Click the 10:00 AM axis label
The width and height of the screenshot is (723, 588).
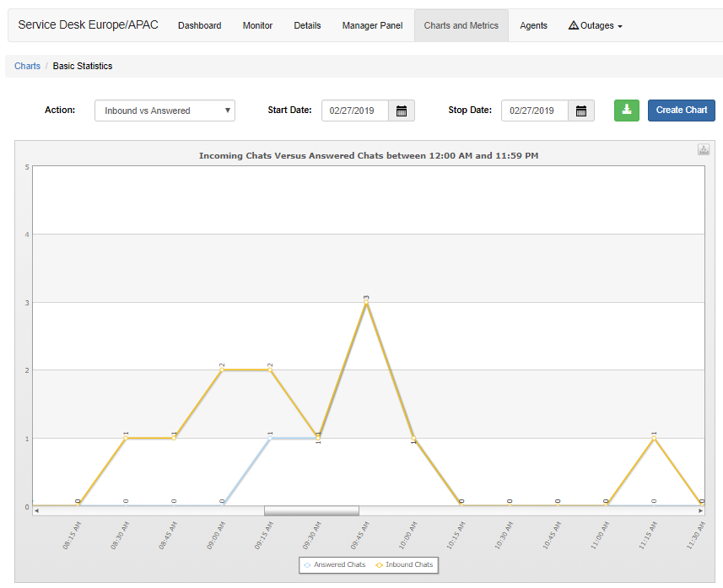coord(408,536)
